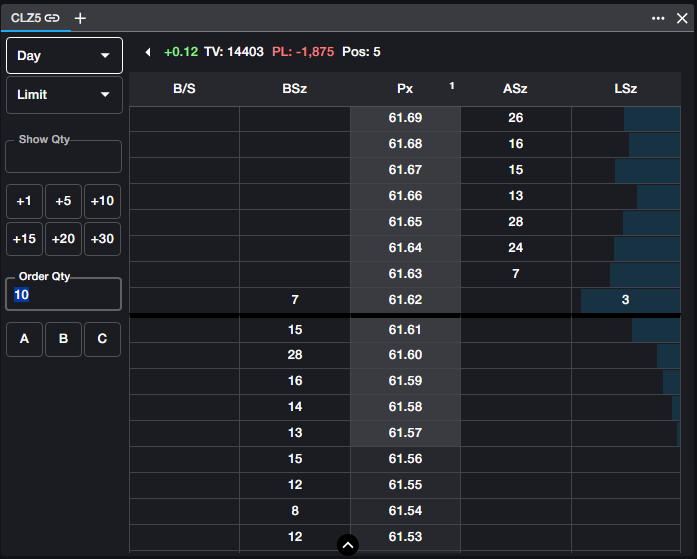Click the upward chevron recenter button

pyautogui.click(x=348, y=545)
